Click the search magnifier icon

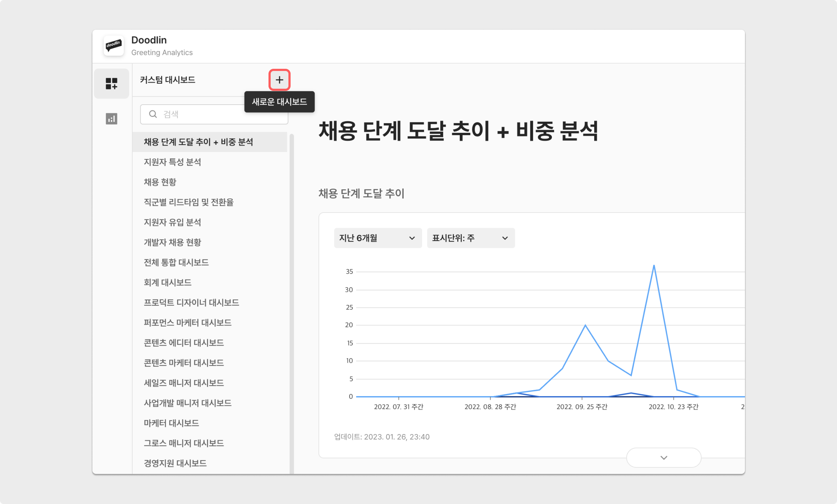(153, 114)
